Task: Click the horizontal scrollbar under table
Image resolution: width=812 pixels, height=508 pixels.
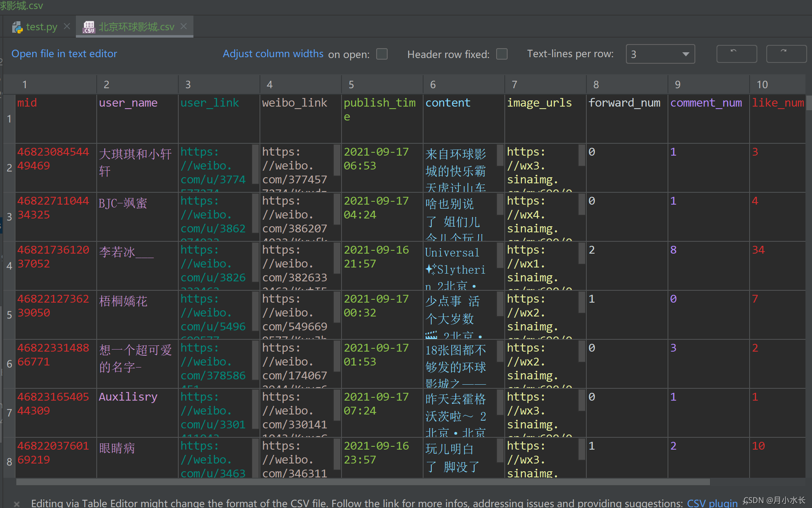Action: pos(363,482)
